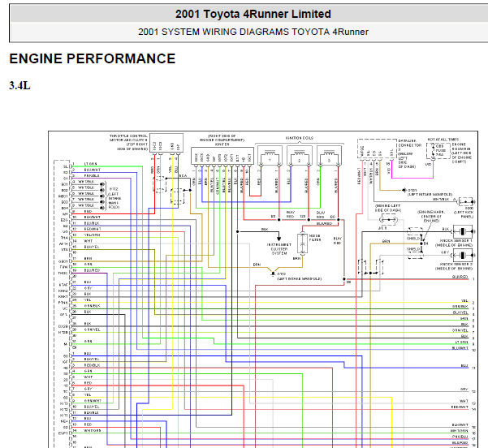
Task: Click the 'PTNK' terminal label on left connector
Action: click(63, 303)
